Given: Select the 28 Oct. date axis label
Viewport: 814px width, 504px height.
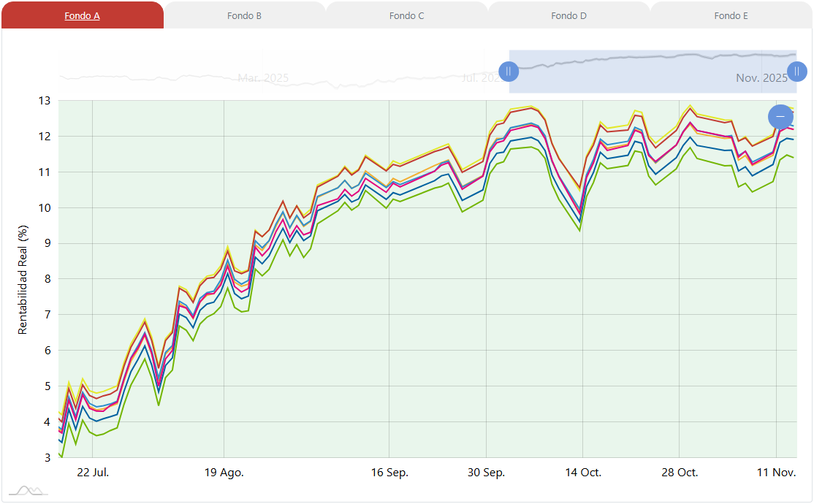Looking at the screenshot, I should point(680,473).
